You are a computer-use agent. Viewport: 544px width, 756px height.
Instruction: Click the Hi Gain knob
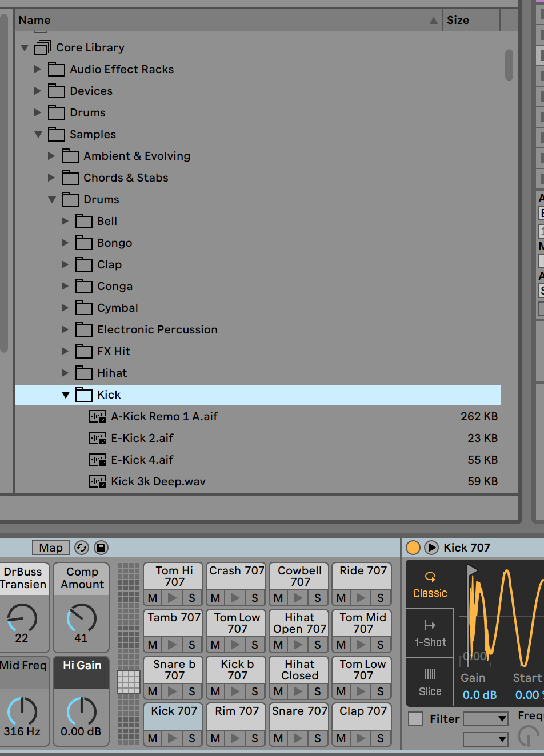(81, 711)
